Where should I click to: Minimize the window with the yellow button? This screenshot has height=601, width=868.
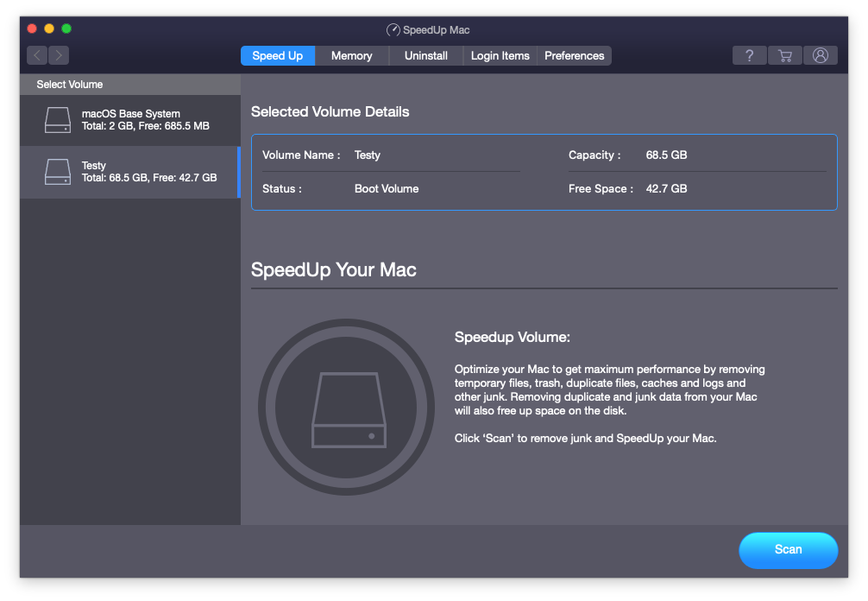click(49, 28)
